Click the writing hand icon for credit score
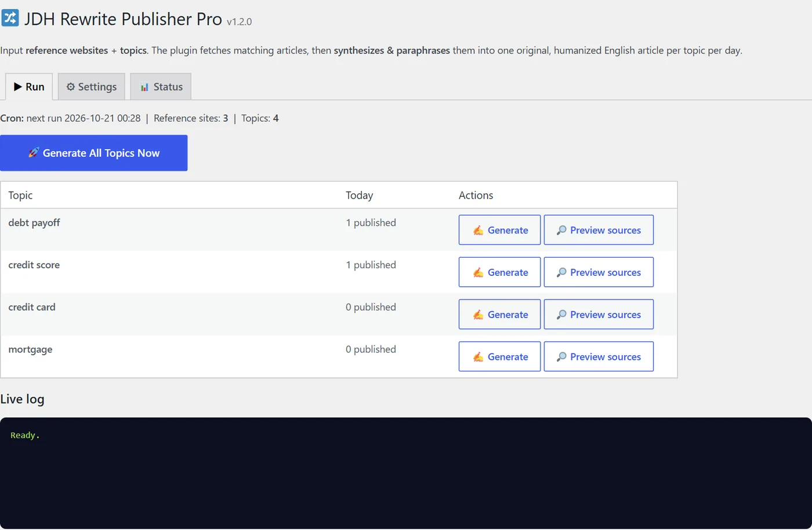The height and width of the screenshot is (530, 812). [478, 272]
